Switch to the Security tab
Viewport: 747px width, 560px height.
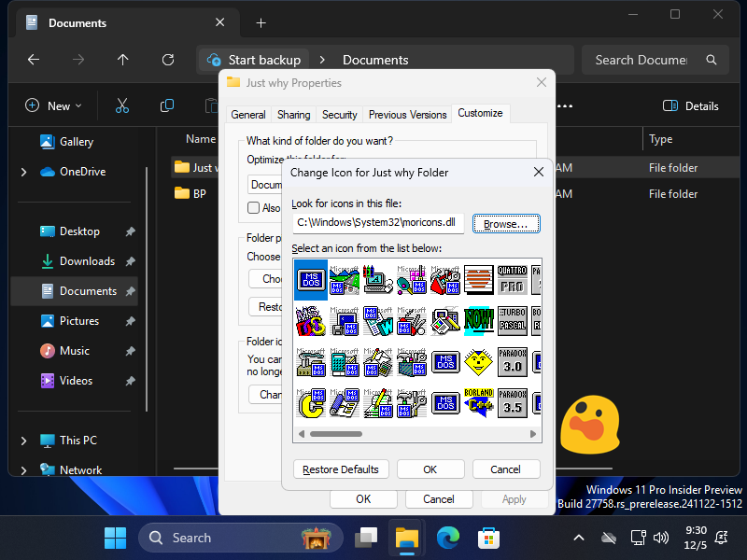(x=340, y=115)
